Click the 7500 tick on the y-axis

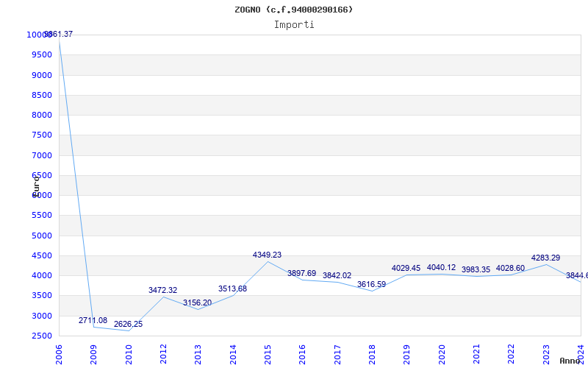coord(40,135)
